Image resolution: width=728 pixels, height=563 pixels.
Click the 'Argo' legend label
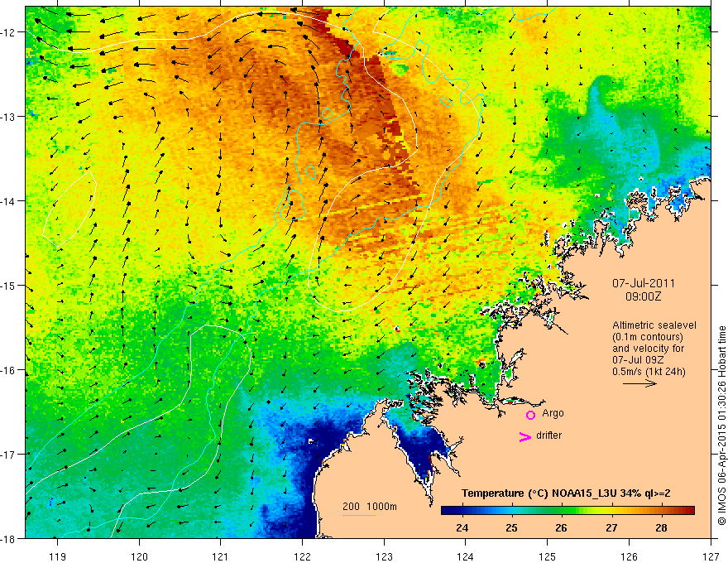click(x=553, y=413)
